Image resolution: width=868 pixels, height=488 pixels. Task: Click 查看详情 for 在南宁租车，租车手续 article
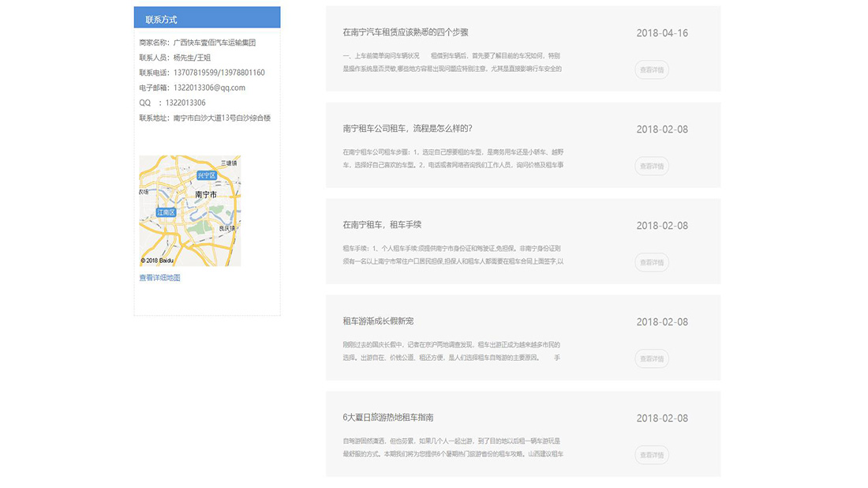[x=652, y=263]
